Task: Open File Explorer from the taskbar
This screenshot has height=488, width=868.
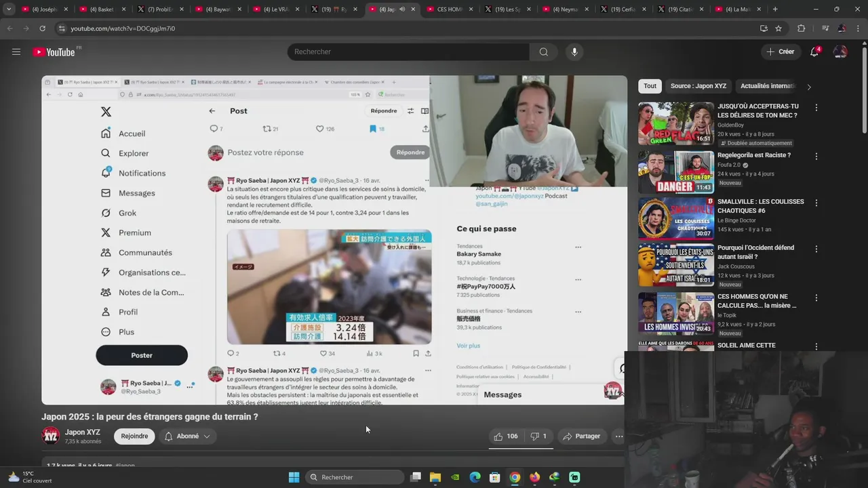Action: (435, 477)
